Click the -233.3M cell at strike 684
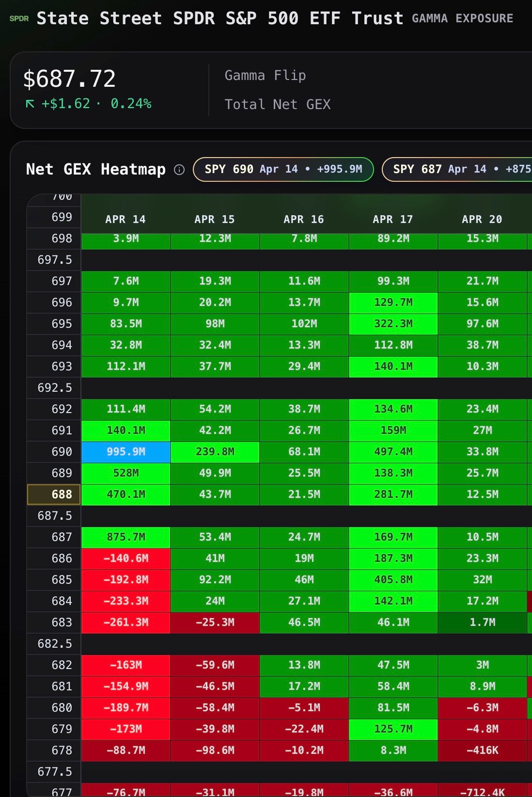Screen dimensions: 532x797 click(126, 601)
